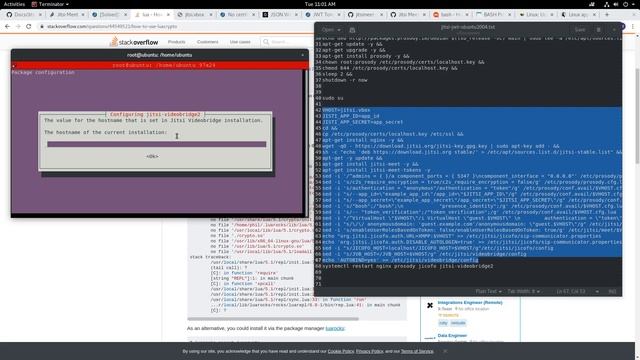Viewport: 640px width, 360px height.
Task: Open the Privacy Policy link
Action: click(369, 351)
